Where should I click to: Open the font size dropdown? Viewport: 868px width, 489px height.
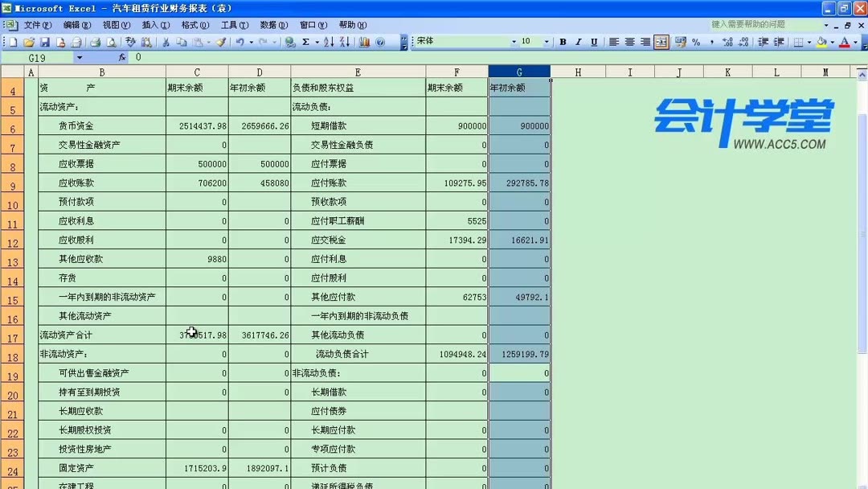(x=547, y=42)
